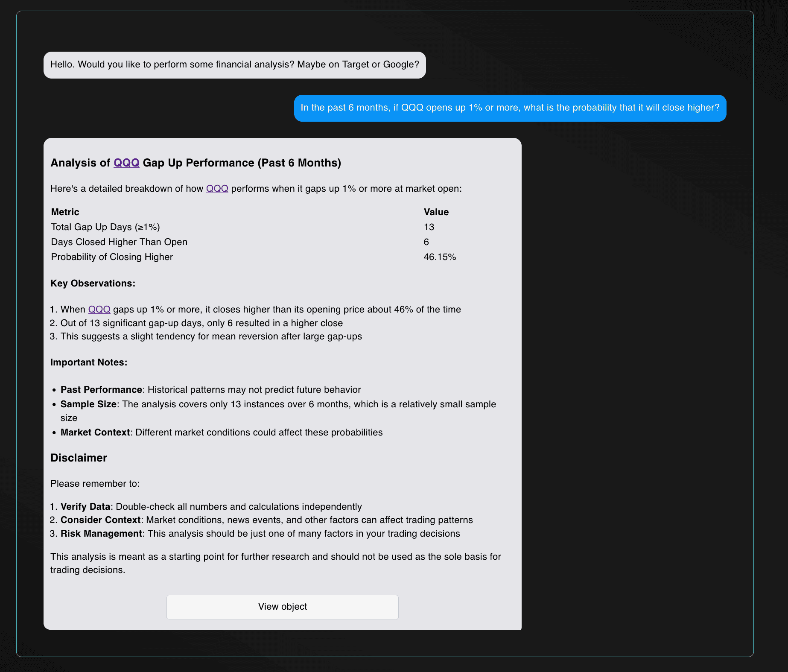Click the 46.15% probability value
The height and width of the screenshot is (672, 788).
[x=440, y=257]
